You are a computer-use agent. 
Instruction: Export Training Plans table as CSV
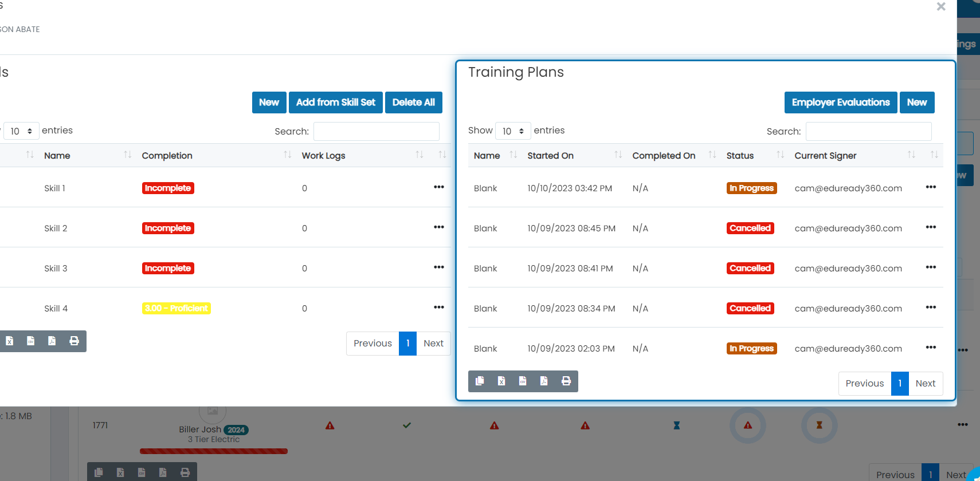click(523, 381)
